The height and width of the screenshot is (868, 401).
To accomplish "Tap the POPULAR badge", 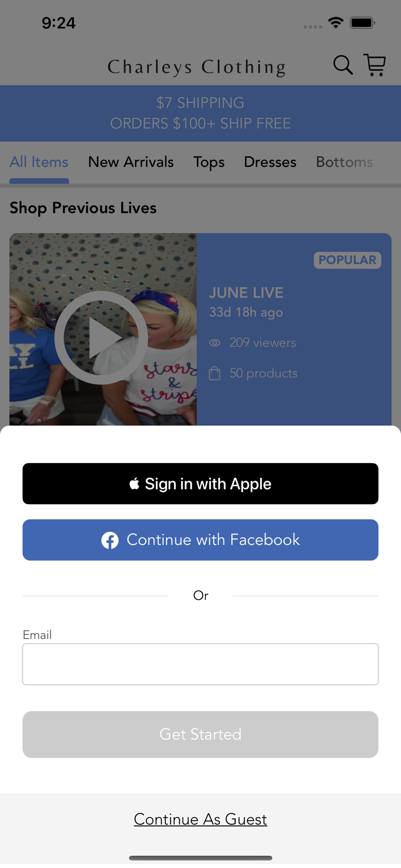I will 348,260.
